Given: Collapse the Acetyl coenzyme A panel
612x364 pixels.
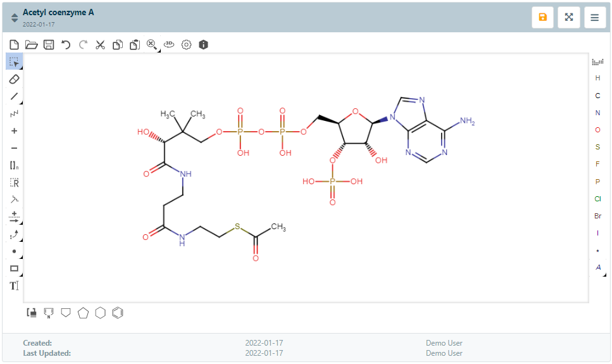Looking at the screenshot, I should 15,18.
